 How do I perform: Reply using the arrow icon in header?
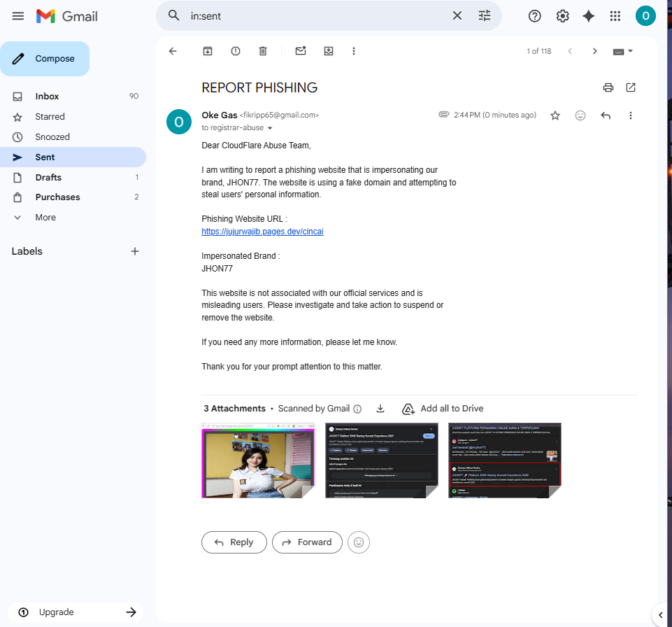(x=605, y=115)
